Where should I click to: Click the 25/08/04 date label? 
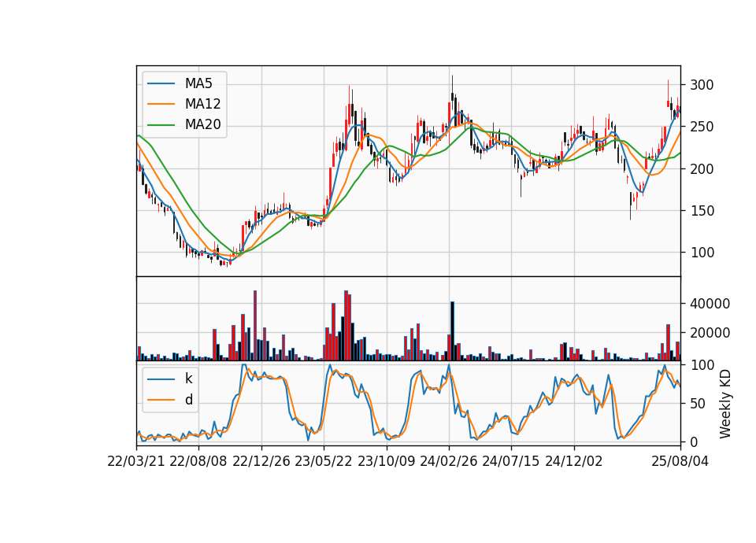[680, 461]
